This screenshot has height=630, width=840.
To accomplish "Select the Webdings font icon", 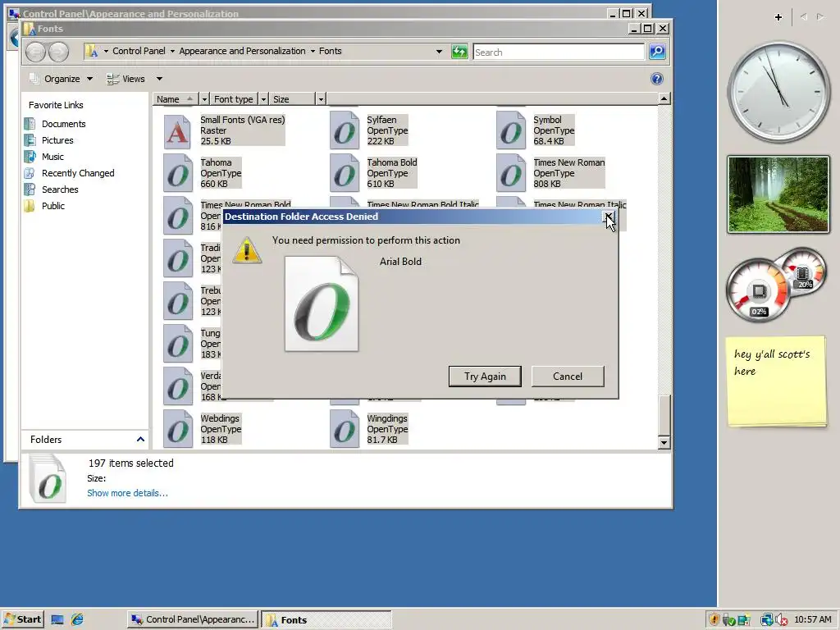I will [x=177, y=429].
